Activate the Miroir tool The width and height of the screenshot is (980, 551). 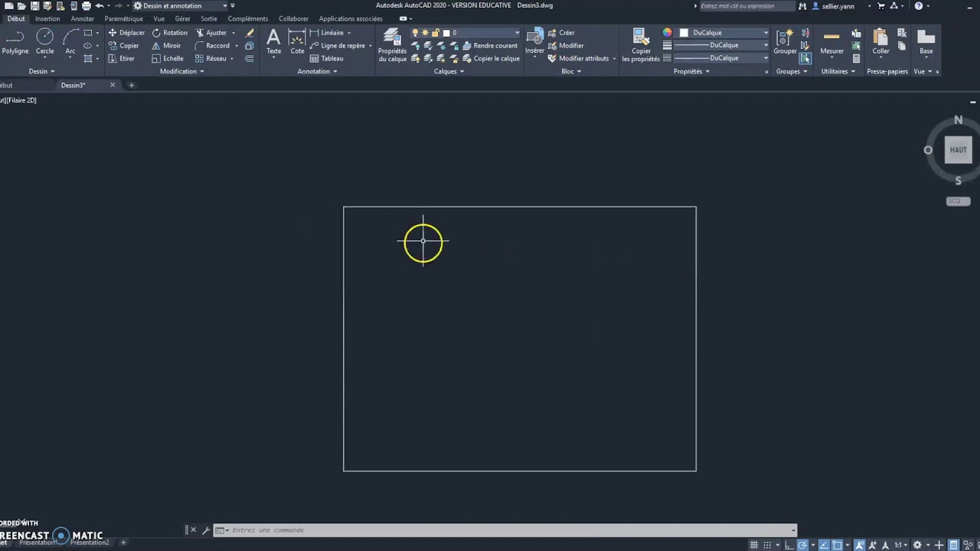pyautogui.click(x=166, y=46)
